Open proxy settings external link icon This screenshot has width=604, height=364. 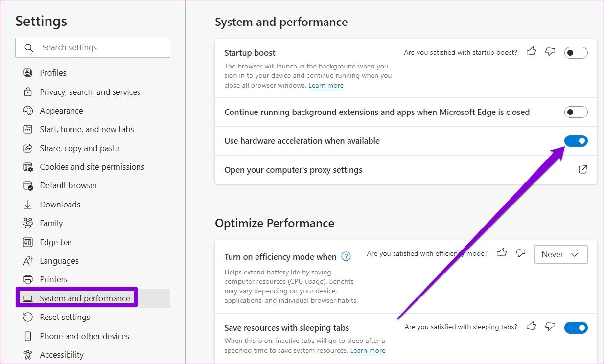pos(582,170)
